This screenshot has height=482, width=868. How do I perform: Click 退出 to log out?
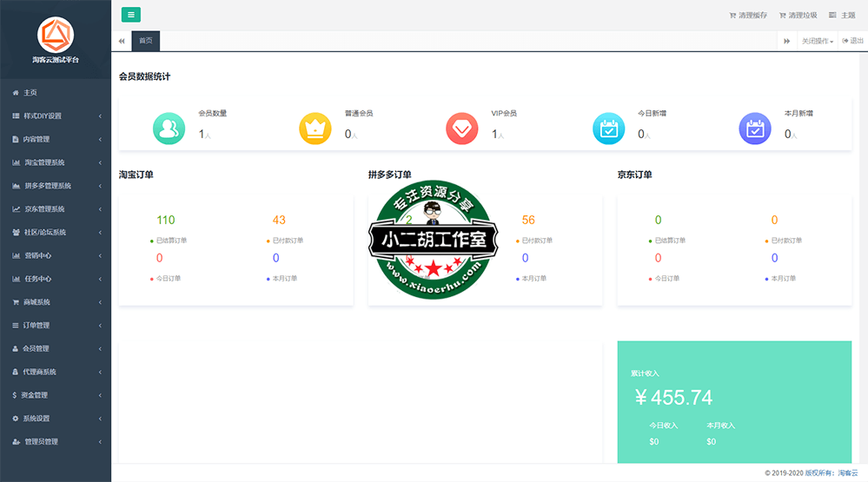click(x=853, y=41)
